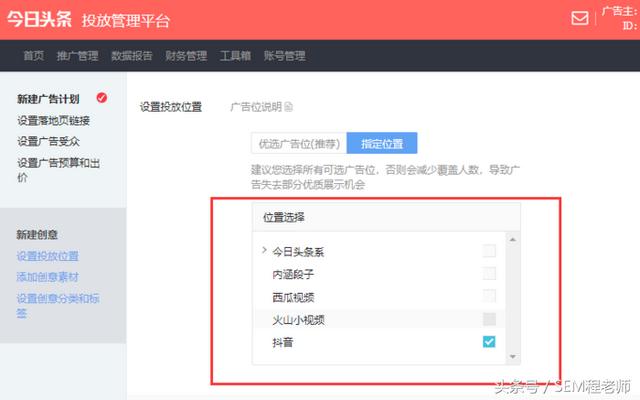Select the 优选广告位(推荐) tab
Viewport: 640px width, 400px height.
[299, 143]
